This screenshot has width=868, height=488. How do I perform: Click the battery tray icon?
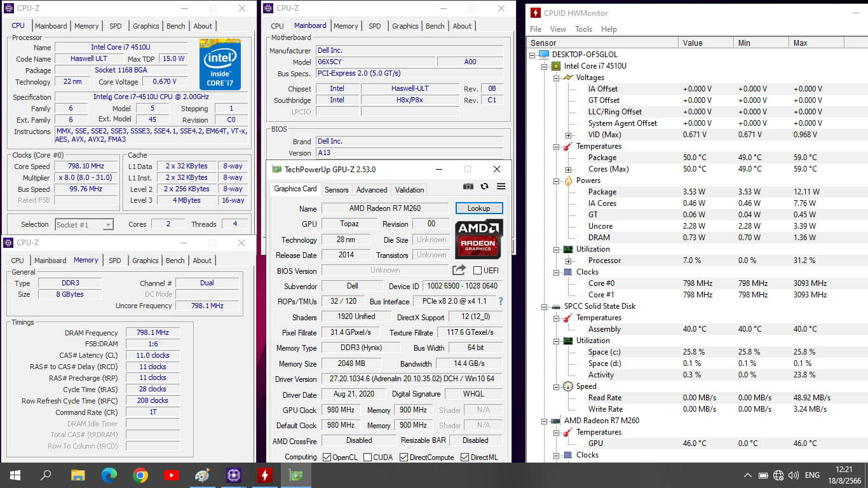coord(763,475)
